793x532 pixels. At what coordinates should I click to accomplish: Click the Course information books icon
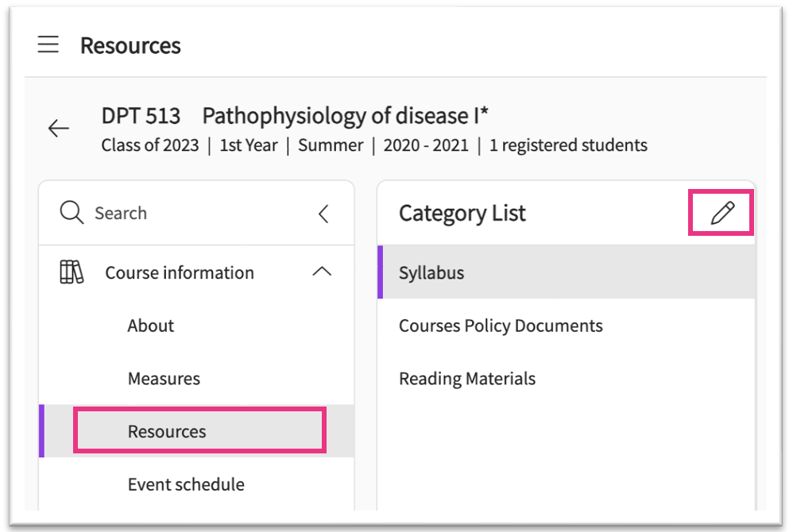pyautogui.click(x=72, y=272)
